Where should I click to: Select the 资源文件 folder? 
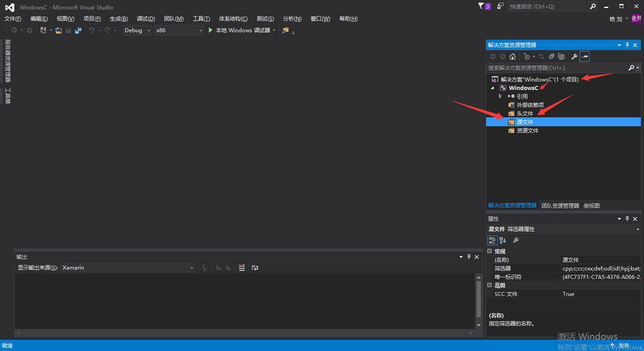pos(527,131)
